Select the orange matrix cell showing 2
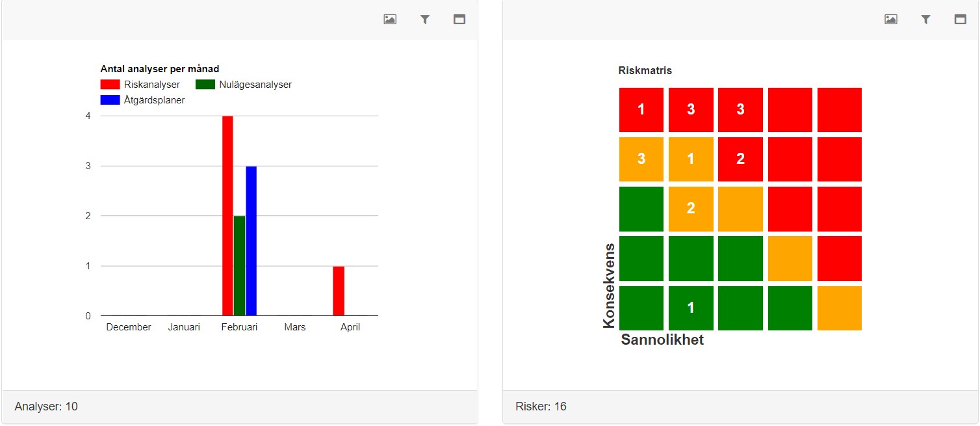980x426 pixels. [x=691, y=209]
